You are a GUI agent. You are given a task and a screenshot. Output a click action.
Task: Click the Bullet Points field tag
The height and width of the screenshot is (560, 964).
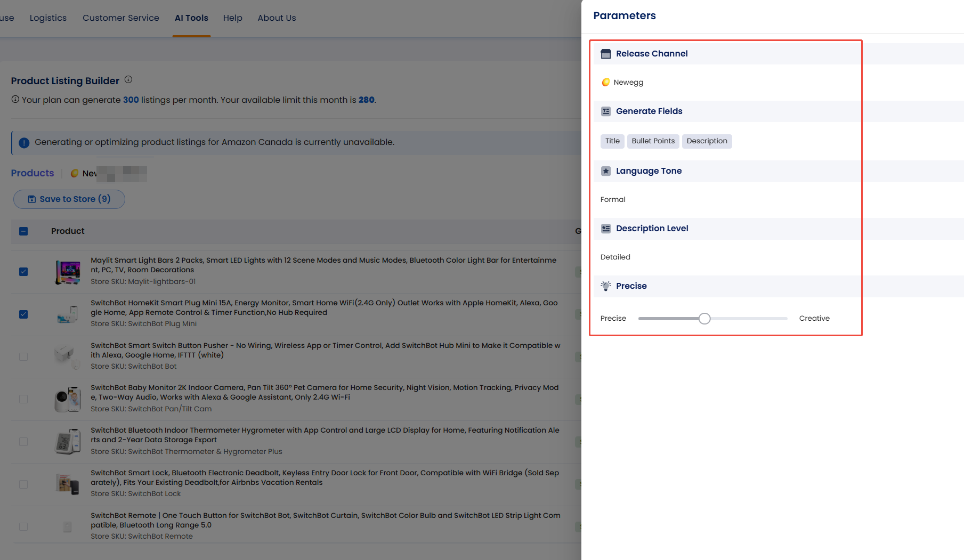click(x=653, y=141)
